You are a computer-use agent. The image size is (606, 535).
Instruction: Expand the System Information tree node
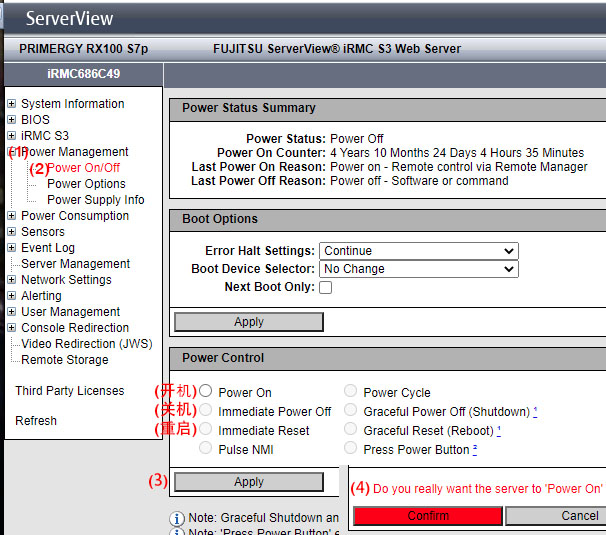[12, 104]
